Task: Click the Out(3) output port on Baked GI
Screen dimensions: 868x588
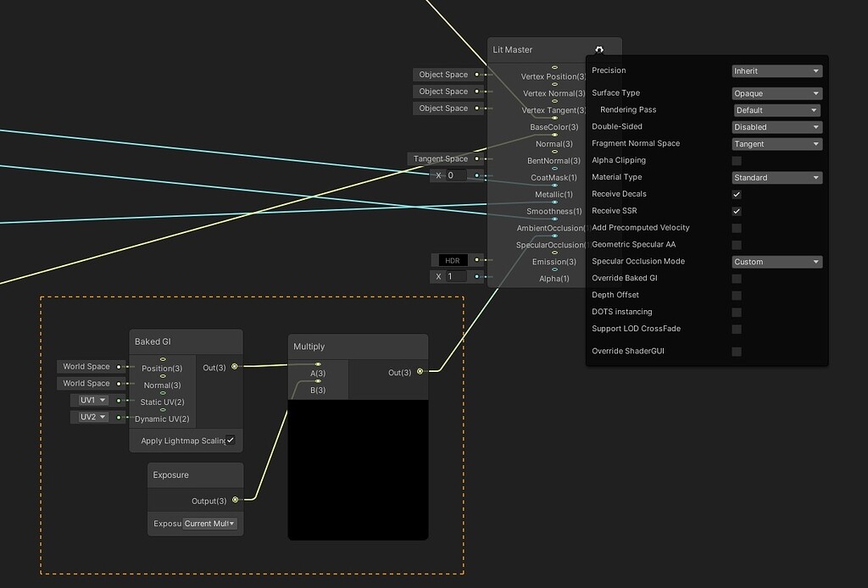Action: tap(236, 367)
